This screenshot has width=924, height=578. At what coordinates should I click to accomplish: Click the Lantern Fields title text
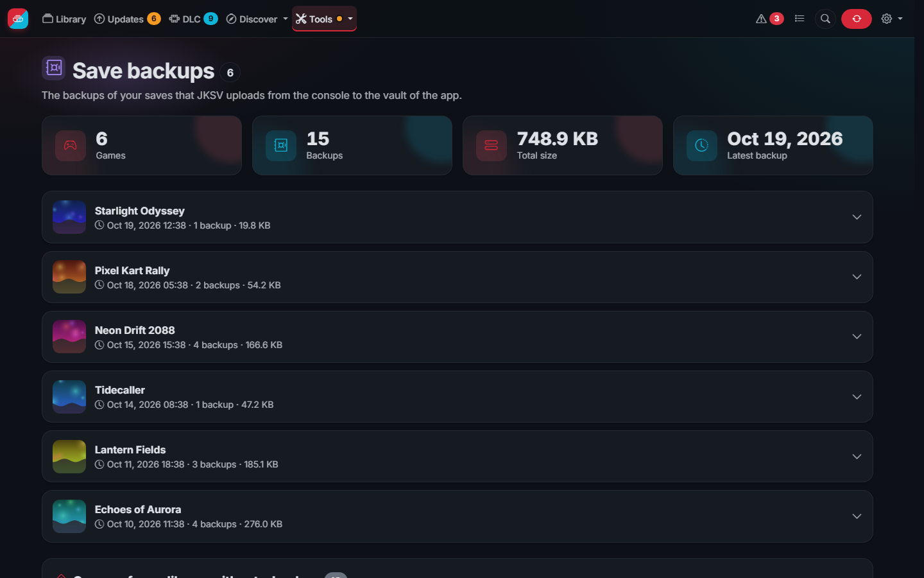pos(130,450)
